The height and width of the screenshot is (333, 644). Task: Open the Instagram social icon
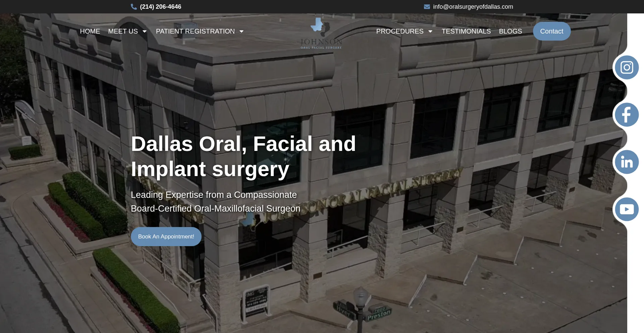(627, 67)
